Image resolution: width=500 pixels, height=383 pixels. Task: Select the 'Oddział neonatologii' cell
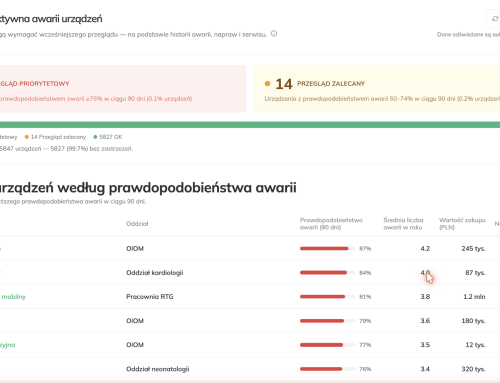[158, 369]
